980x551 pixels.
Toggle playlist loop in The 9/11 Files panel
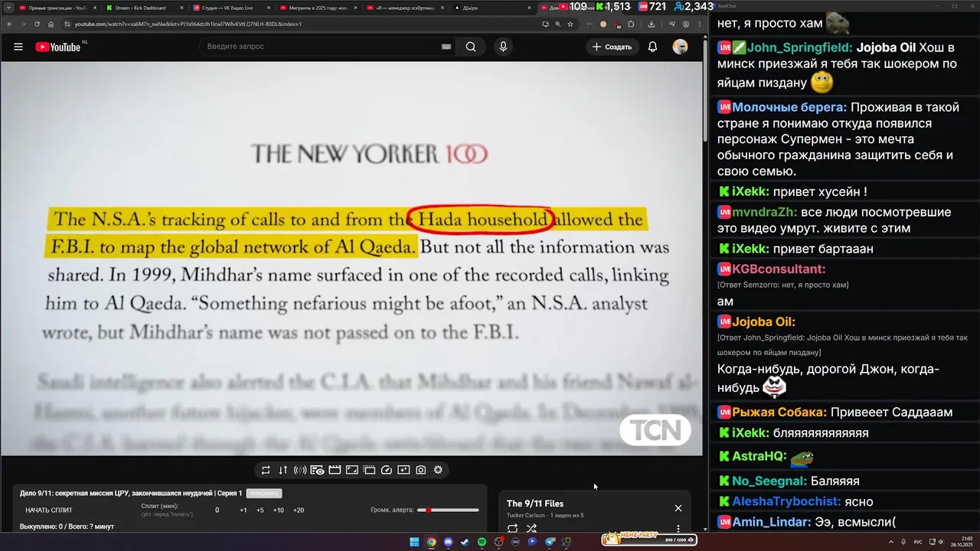(512, 528)
